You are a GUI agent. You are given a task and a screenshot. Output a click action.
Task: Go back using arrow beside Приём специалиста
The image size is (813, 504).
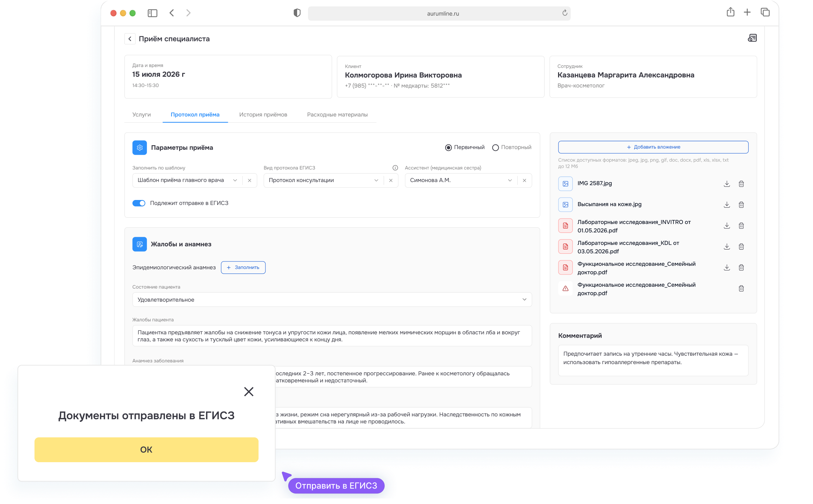(x=130, y=39)
